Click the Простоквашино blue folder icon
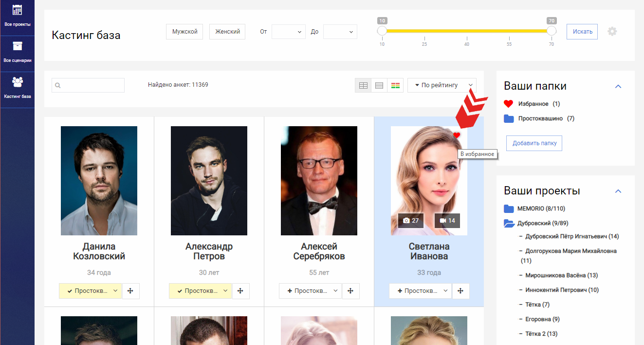644x345 pixels. click(x=509, y=118)
